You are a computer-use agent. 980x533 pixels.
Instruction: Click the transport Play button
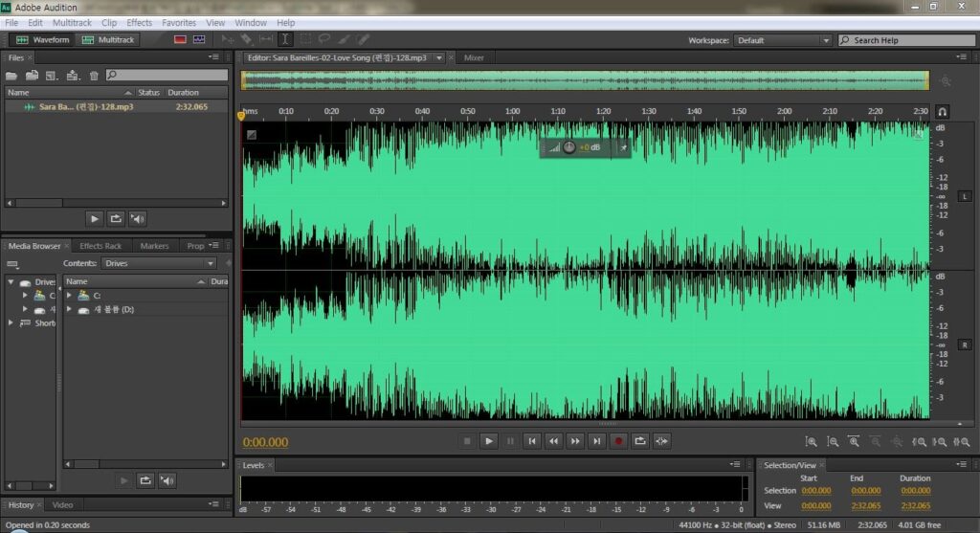click(489, 441)
